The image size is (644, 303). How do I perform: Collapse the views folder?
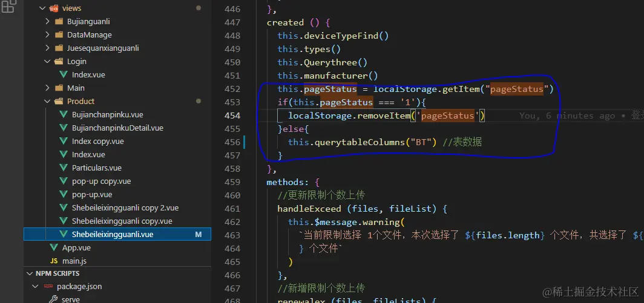pos(42,8)
